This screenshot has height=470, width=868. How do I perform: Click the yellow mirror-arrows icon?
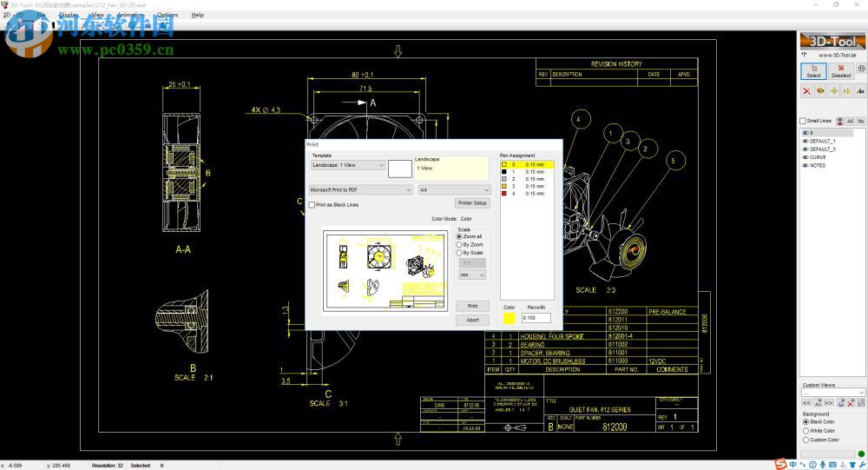pyautogui.click(x=847, y=91)
